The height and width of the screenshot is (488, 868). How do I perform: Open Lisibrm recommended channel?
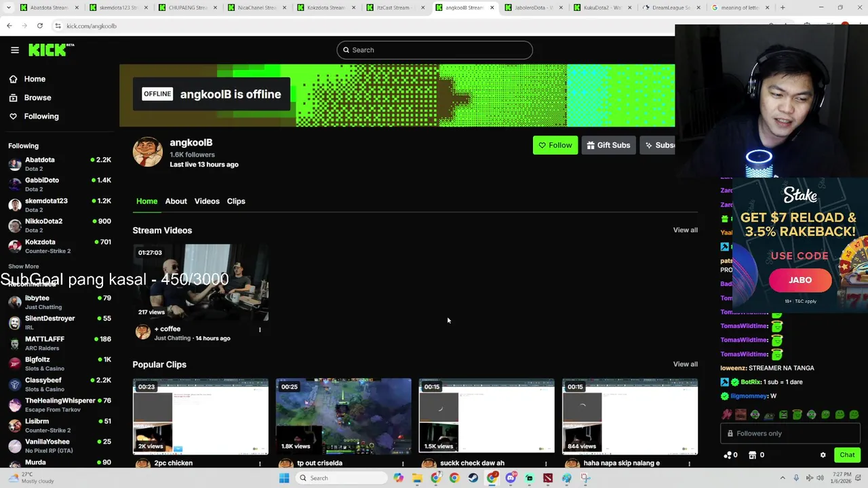click(x=60, y=426)
